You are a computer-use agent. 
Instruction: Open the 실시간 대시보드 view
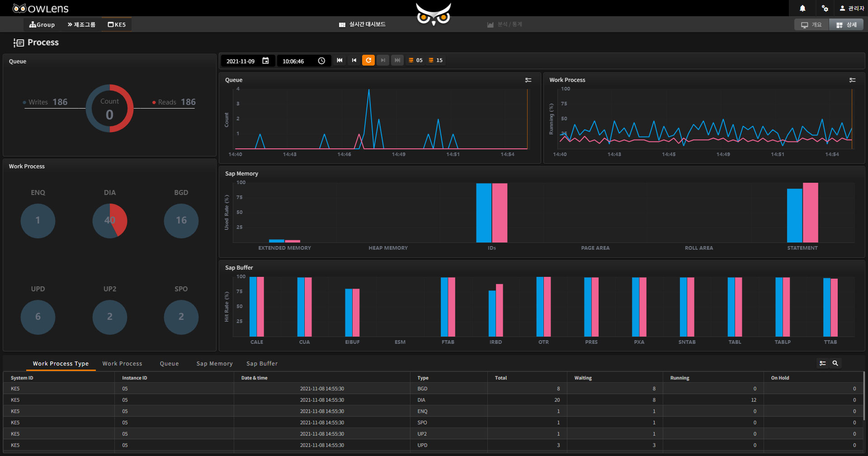tap(362, 24)
